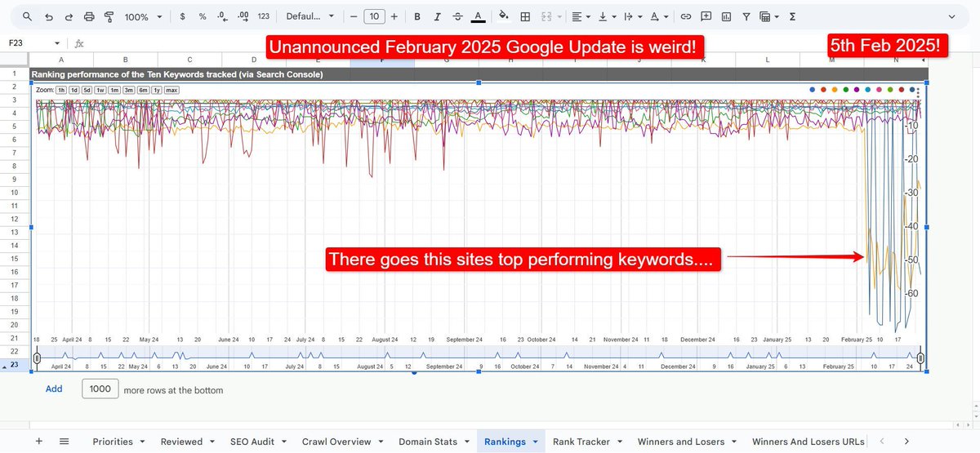Set chart zoom to 5d

[x=87, y=90]
